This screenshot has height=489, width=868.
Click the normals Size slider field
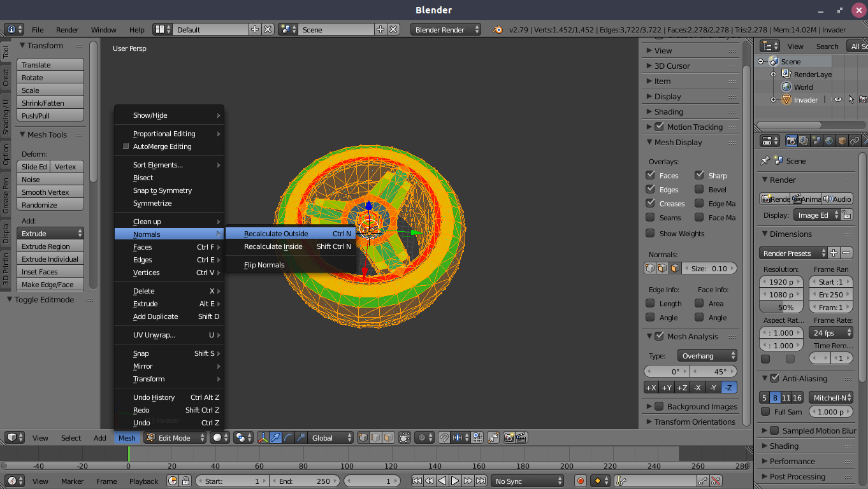point(709,269)
